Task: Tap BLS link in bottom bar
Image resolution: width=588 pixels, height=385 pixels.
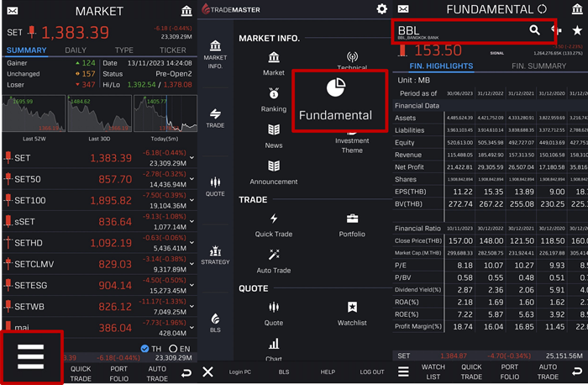Action: click(x=284, y=372)
